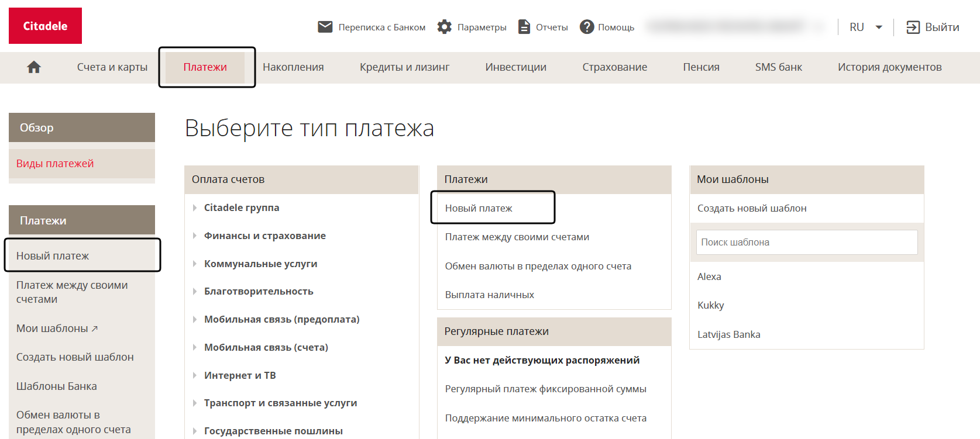The height and width of the screenshot is (439, 980).
Task: Click the Поиск шаблона search field
Action: [806, 242]
